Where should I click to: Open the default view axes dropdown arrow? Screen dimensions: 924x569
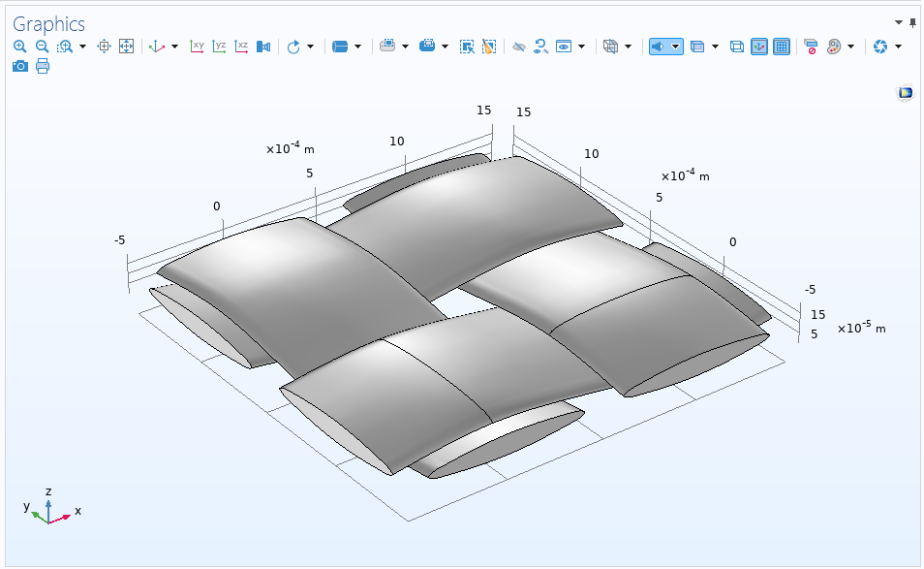tap(174, 47)
